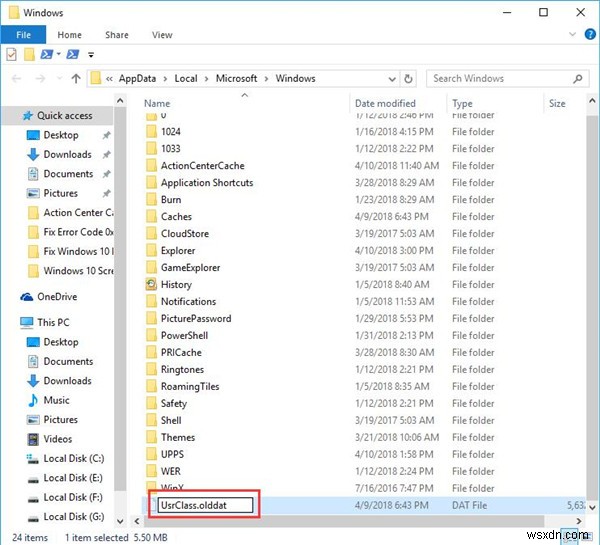Open the Home ribbon tab
The image size is (600, 545).
pyautogui.click(x=69, y=35)
